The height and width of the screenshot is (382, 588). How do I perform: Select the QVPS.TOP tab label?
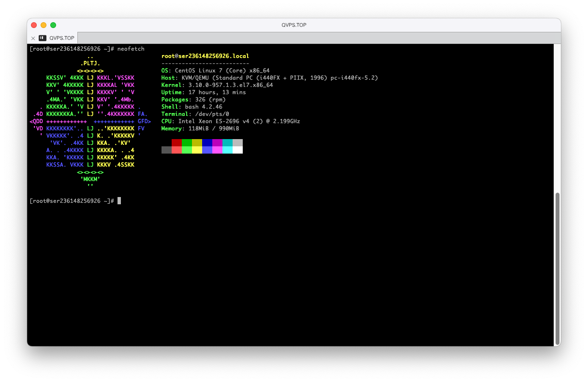click(x=61, y=38)
